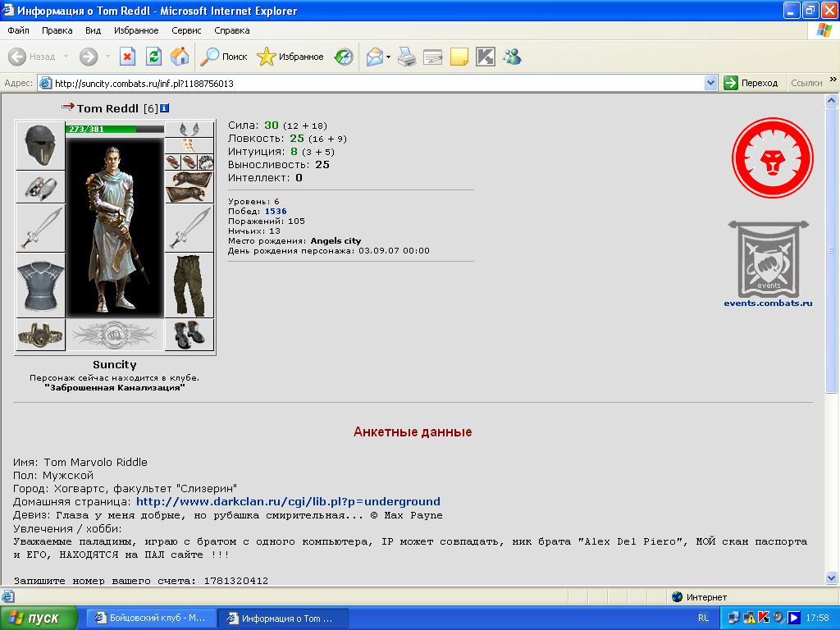Click the necklace equipment slot icon
The height and width of the screenshot is (630, 840).
[x=189, y=145]
